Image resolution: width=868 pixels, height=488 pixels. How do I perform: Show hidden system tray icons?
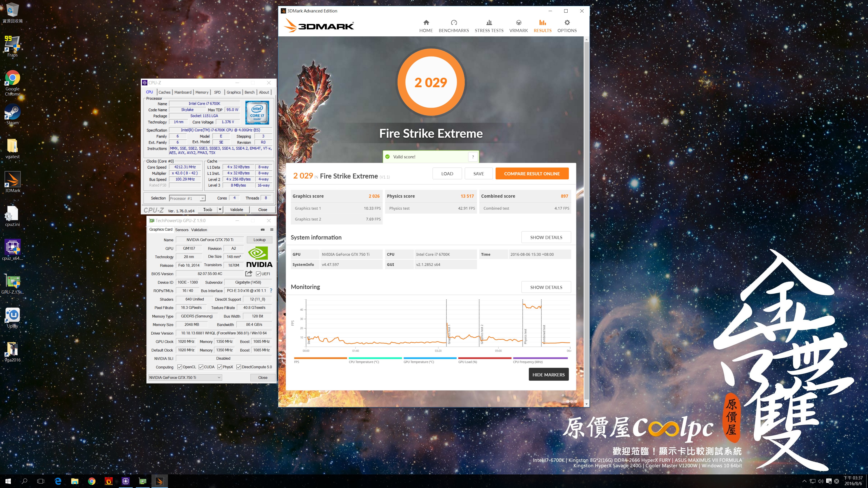(804, 481)
